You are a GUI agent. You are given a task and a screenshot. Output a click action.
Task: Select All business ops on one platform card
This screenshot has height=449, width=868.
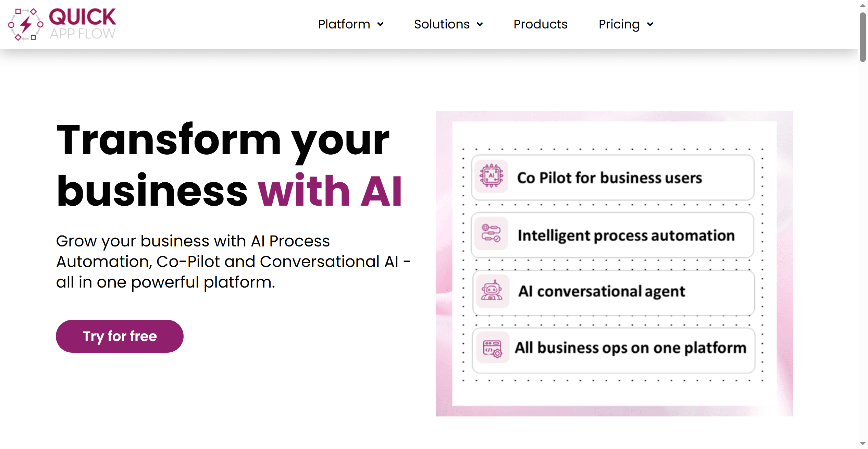point(613,350)
